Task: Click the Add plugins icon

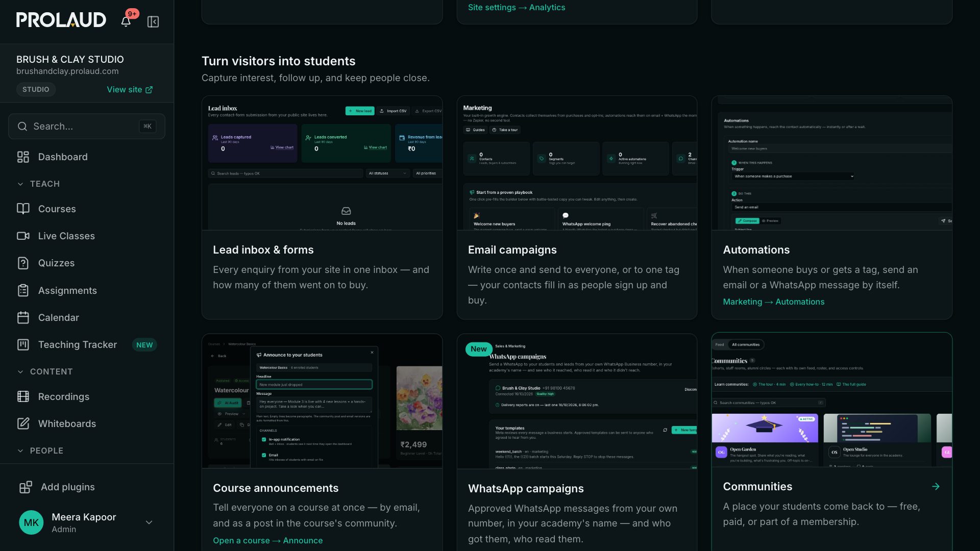Action: (26, 487)
